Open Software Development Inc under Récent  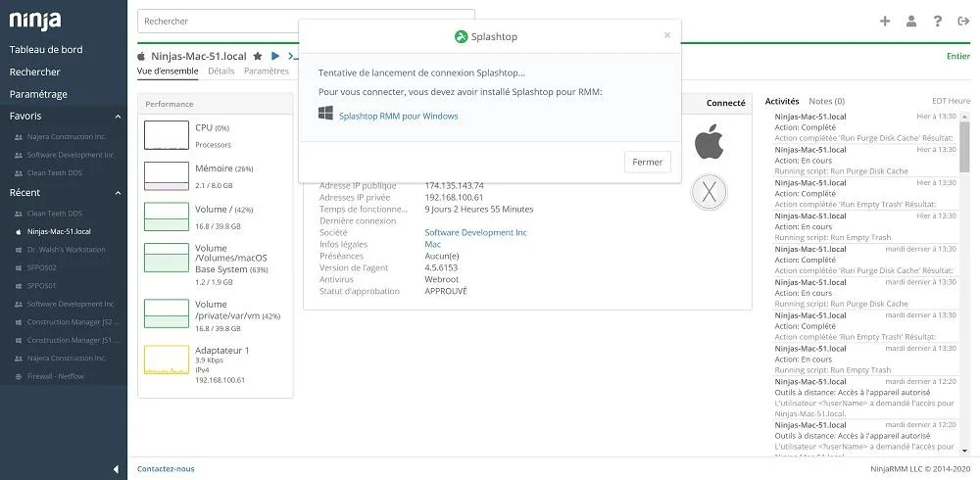tap(71, 305)
